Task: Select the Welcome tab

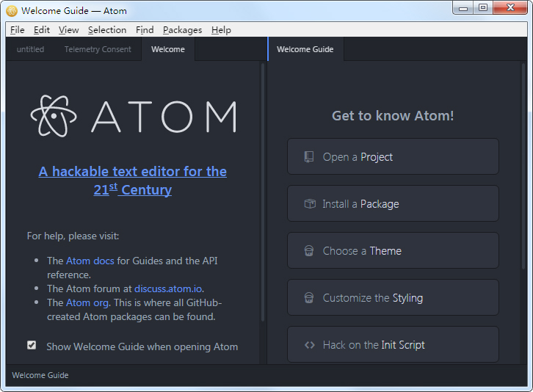Action: tap(168, 49)
